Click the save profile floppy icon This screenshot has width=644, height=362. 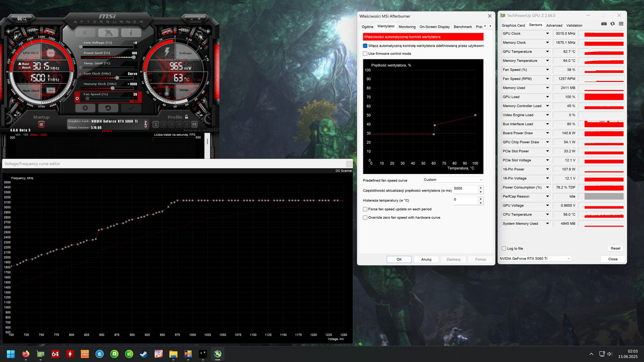[x=195, y=125]
